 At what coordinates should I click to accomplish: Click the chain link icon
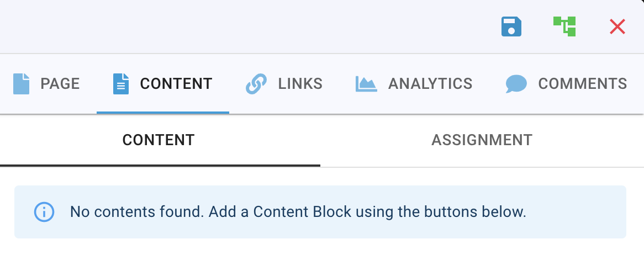pyautogui.click(x=256, y=84)
